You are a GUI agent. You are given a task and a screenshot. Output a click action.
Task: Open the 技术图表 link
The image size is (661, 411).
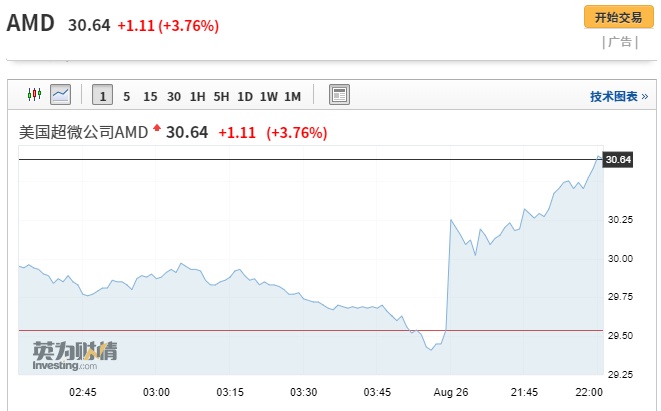[x=618, y=96]
